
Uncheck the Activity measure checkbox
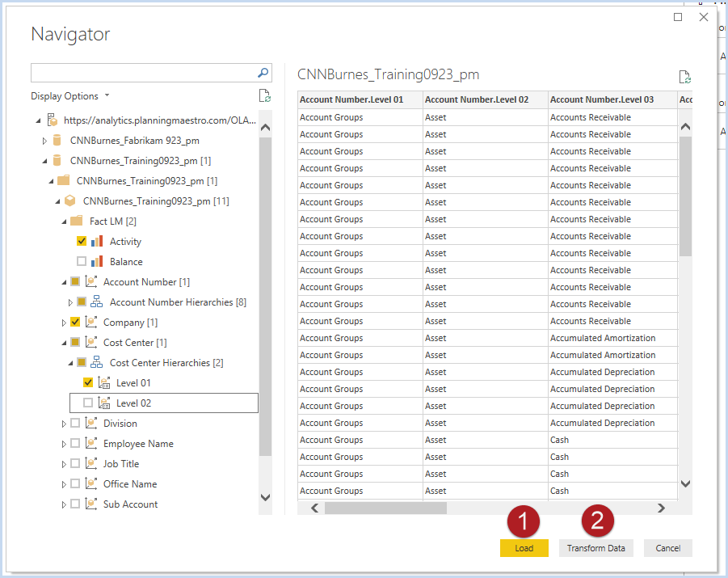(82, 241)
